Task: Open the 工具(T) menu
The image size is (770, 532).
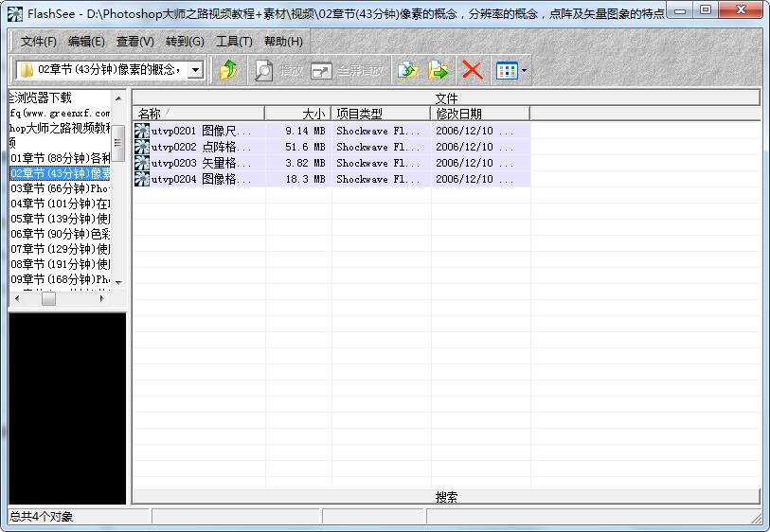Action: click(x=234, y=42)
